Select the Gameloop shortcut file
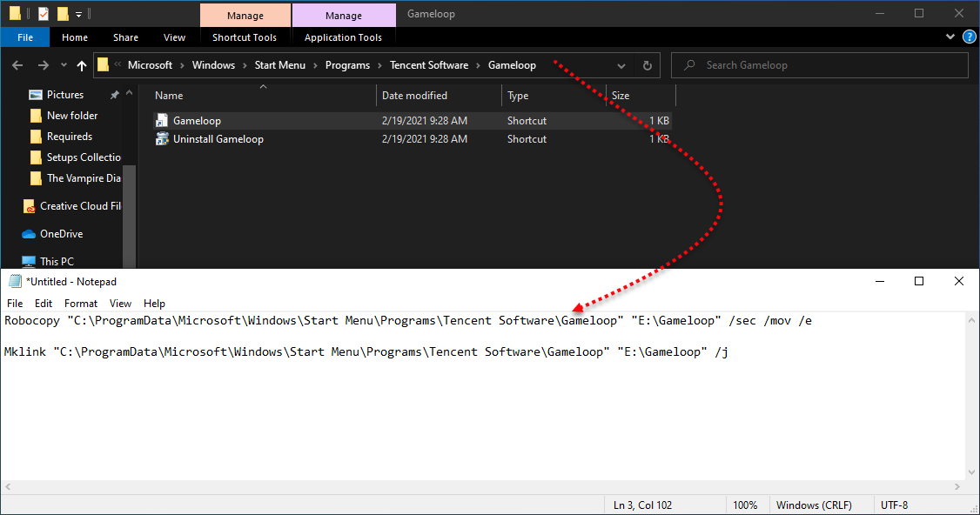The height and width of the screenshot is (515, 980). [x=412, y=121]
